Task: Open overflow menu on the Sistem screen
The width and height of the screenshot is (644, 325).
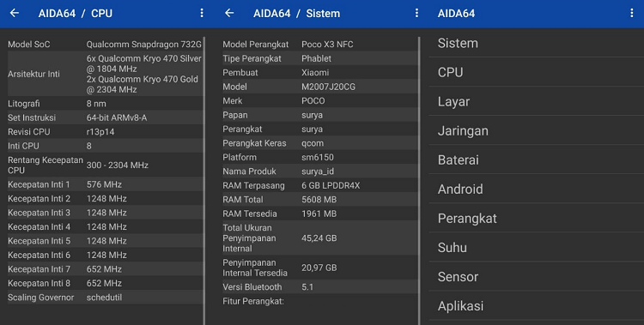Action: (x=416, y=13)
